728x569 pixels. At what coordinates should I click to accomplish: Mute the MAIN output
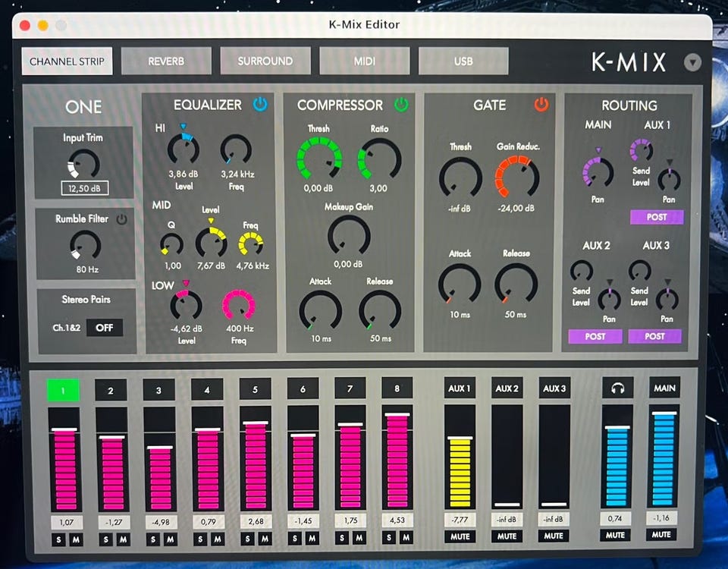(x=661, y=535)
